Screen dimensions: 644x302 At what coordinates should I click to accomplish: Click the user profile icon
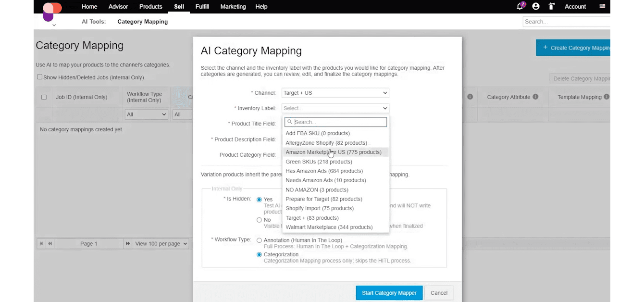click(x=535, y=6)
